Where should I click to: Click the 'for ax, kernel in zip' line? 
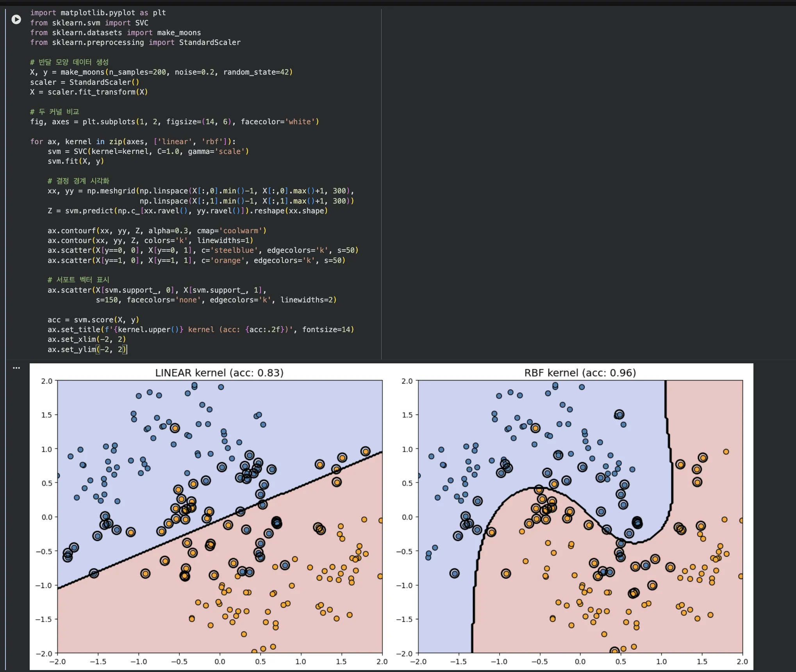click(x=133, y=141)
